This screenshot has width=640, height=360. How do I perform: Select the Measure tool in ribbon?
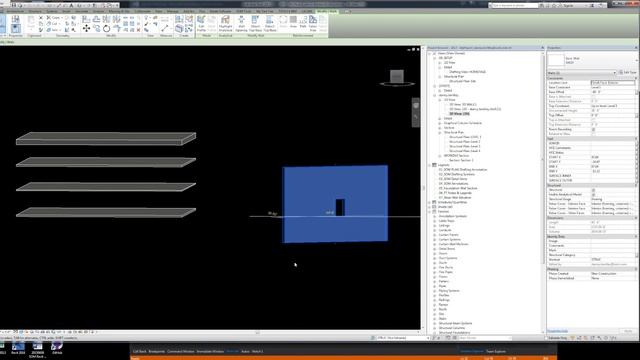pos(165,28)
